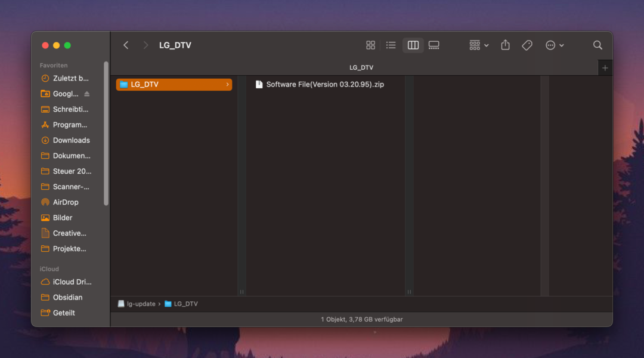
Task: Open iCloud Drive in sidebar
Action: [72, 282]
